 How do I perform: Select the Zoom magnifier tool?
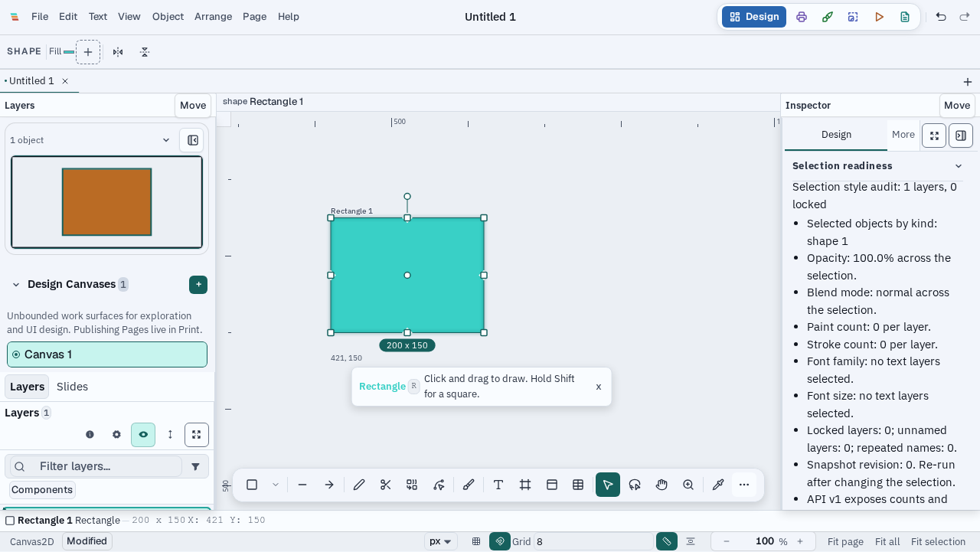point(688,485)
